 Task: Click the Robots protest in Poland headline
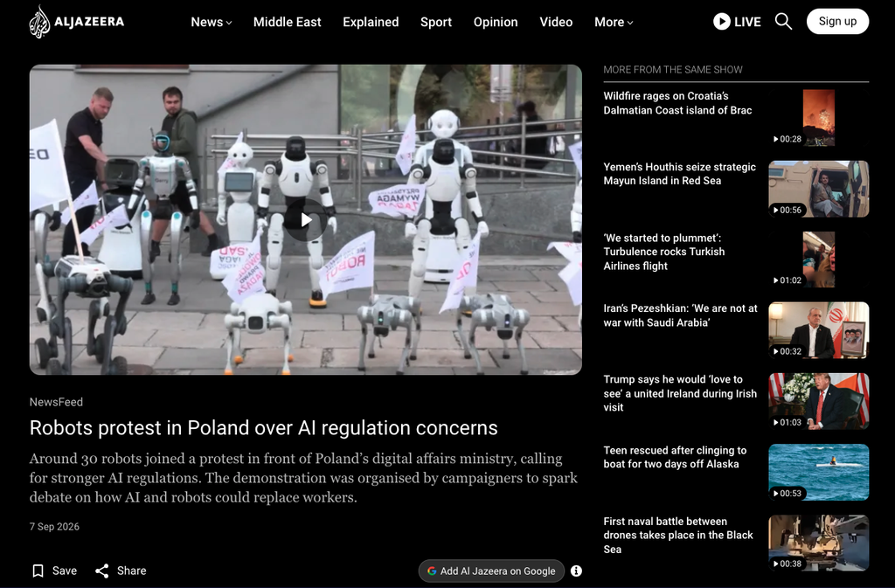(x=264, y=428)
